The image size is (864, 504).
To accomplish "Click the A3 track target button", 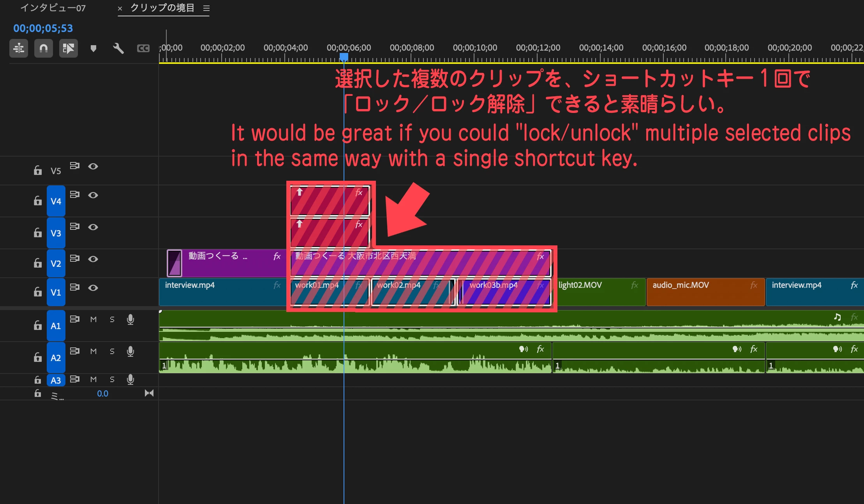I will pyautogui.click(x=56, y=380).
